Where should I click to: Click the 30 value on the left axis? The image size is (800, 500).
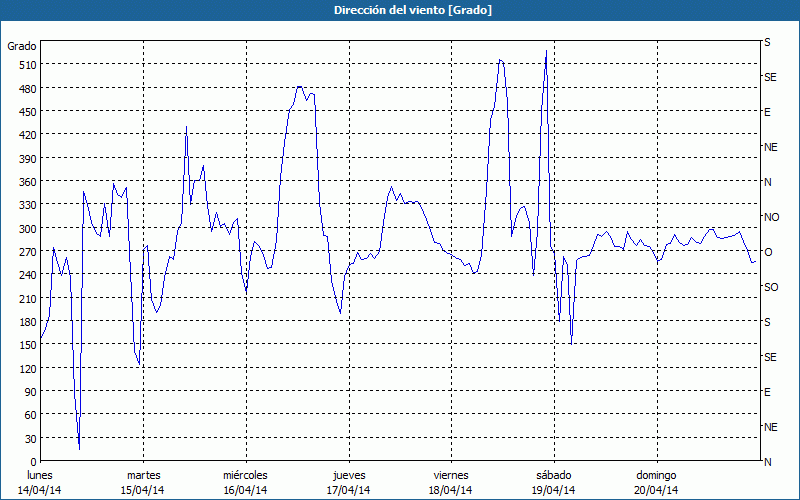tap(29, 439)
